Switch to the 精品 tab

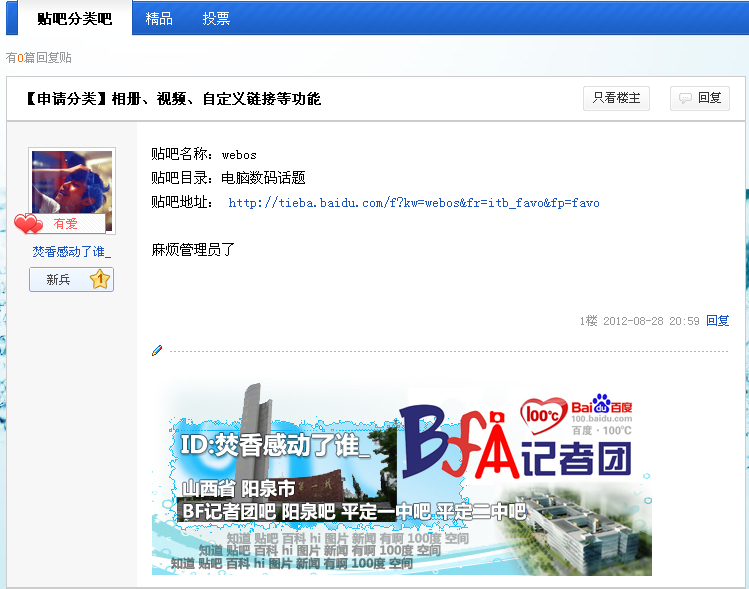[159, 18]
